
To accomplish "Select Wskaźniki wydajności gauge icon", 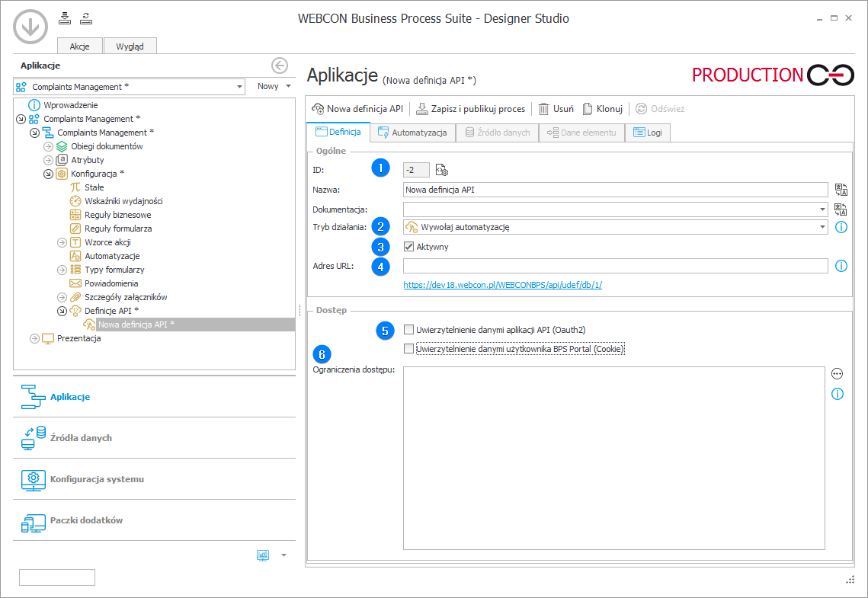I will [x=75, y=201].
